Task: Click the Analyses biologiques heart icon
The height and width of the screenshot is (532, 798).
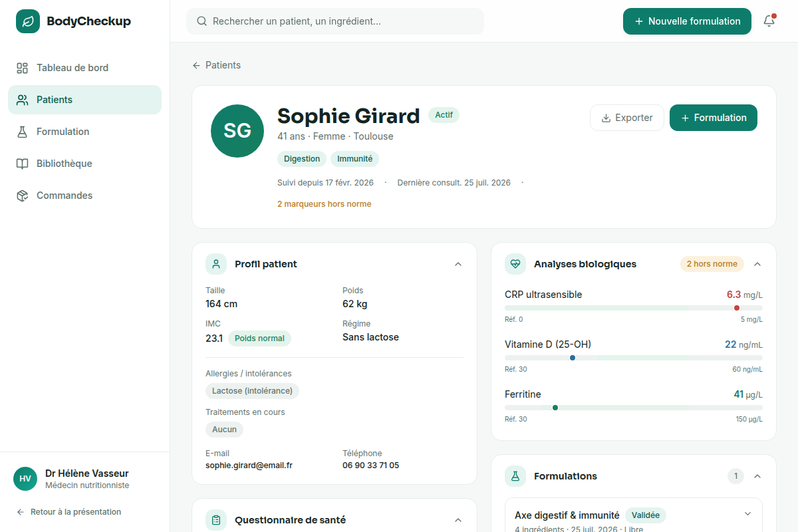Action: coord(515,264)
